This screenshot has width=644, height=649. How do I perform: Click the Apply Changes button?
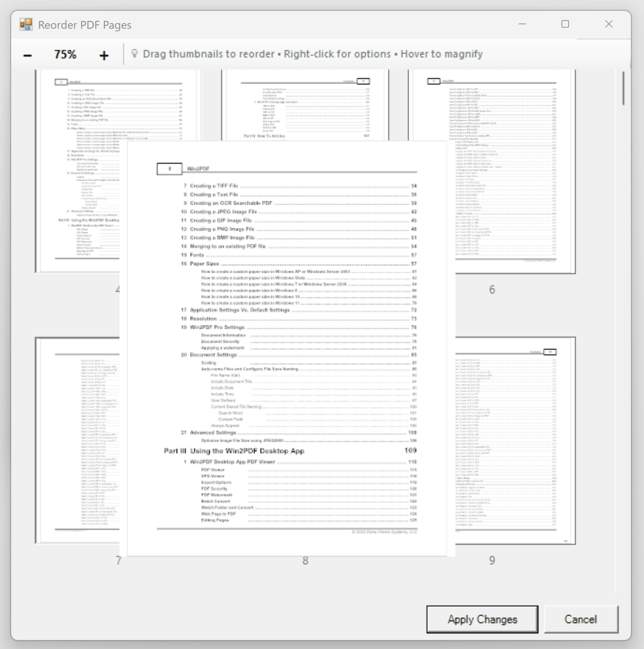pos(482,619)
